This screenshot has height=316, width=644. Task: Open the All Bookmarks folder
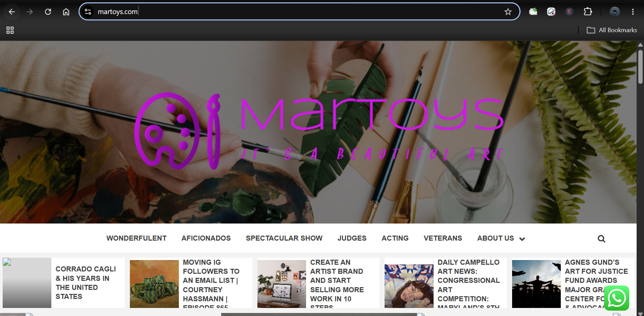(x=611, y=30)
